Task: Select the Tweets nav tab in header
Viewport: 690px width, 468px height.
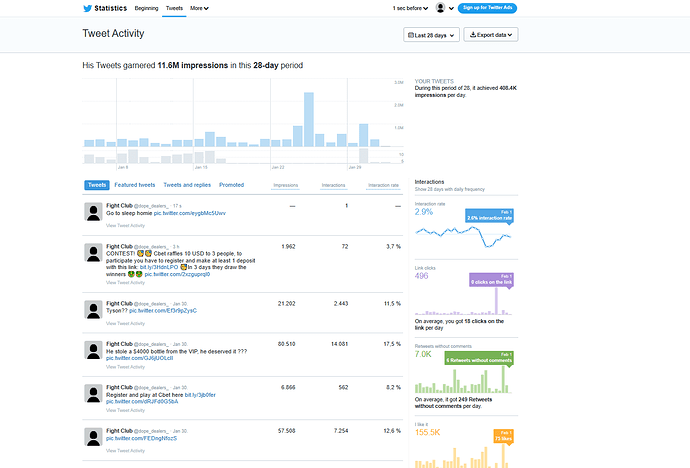Action: click(174, 8)
